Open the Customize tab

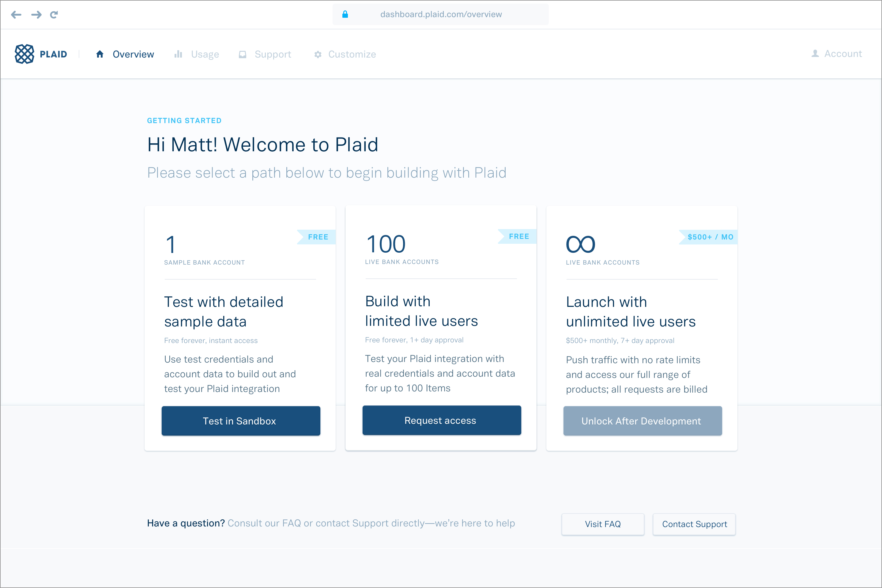pos(352,55)
